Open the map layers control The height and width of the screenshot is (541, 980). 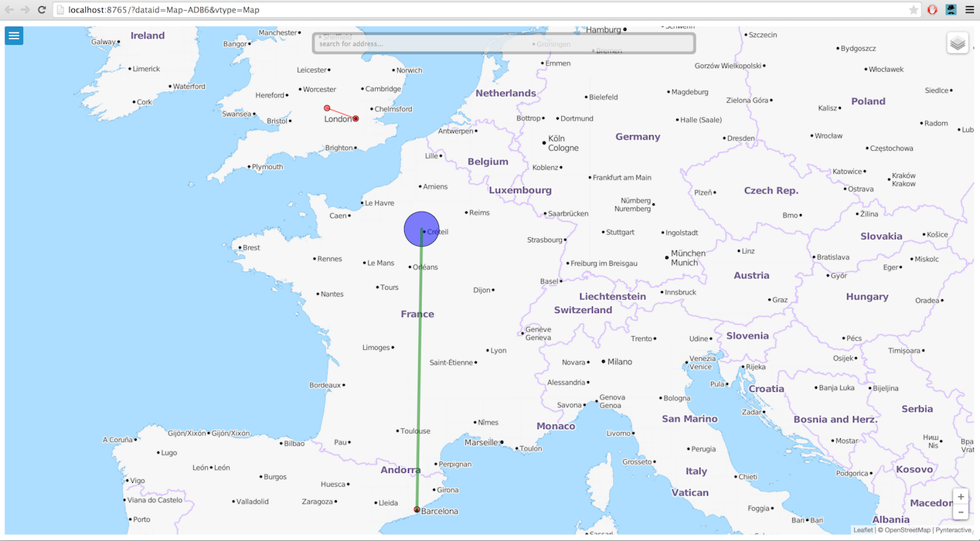958,43
